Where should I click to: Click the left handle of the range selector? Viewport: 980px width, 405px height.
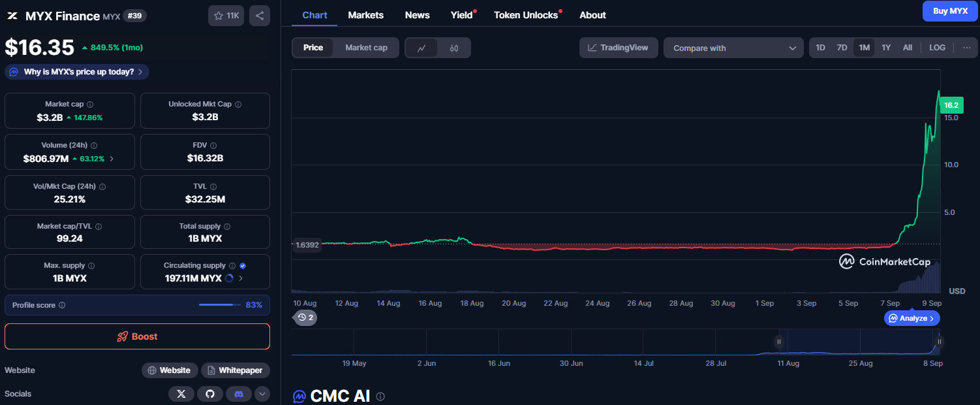click(778, 341)
